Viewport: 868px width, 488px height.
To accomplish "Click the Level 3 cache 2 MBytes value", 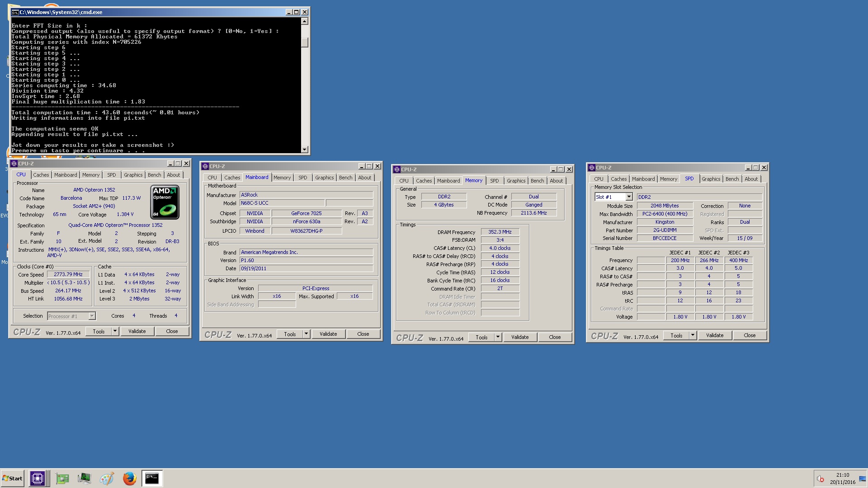I will pyautogui.click(x=139, y=299).
